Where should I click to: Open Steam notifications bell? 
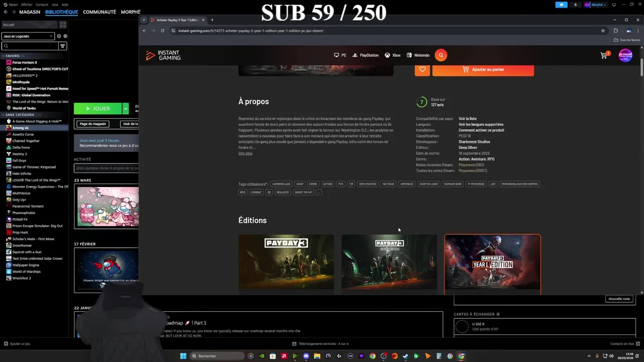576,5
